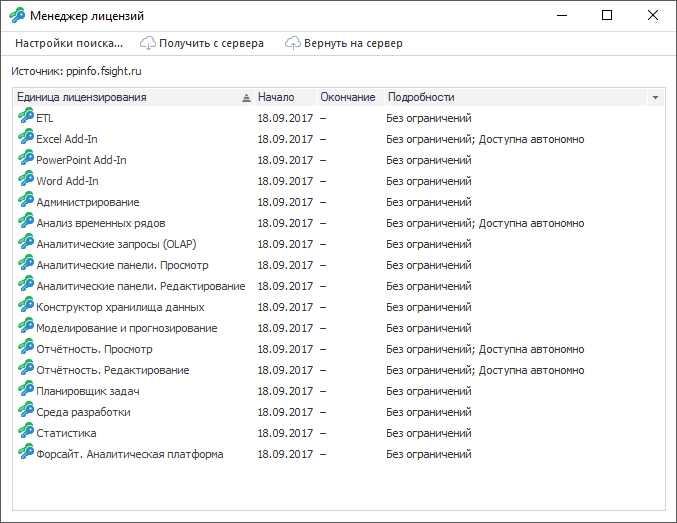Image resolution: width=677 pixels, height=523 pixels.
Task: Click the Подробности column header
Action: [421, 97]
